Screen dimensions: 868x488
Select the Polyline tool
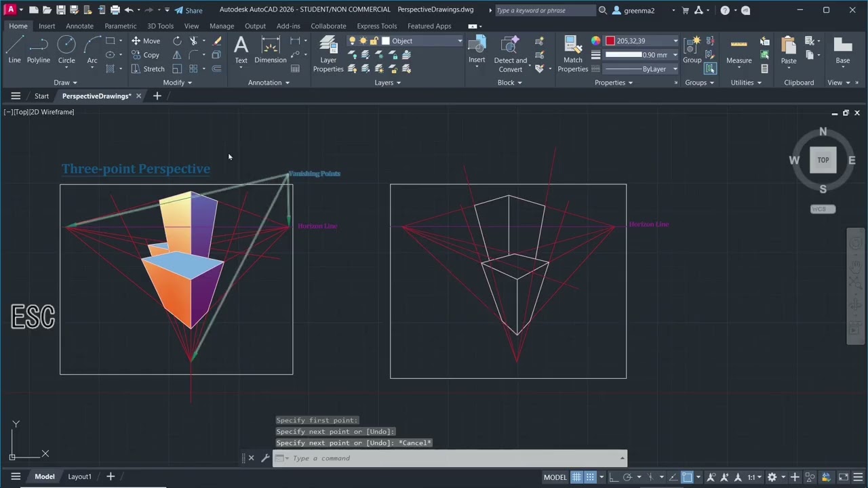coord(39,50)
